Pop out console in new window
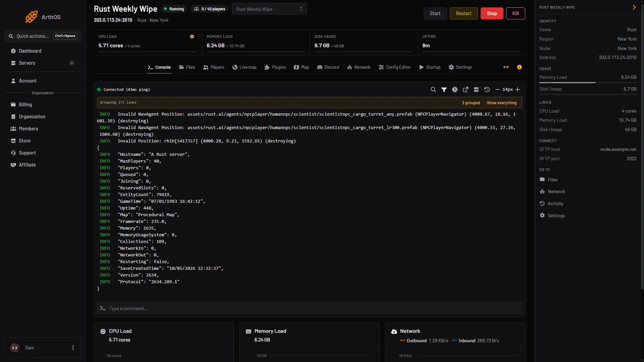The image size is (644, 362). tap(466, 89)
